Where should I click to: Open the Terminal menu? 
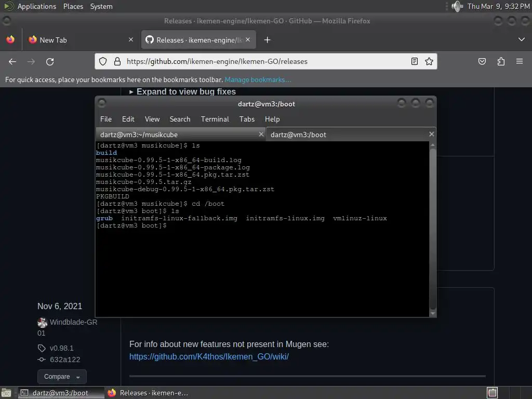[x=215, y=119]
